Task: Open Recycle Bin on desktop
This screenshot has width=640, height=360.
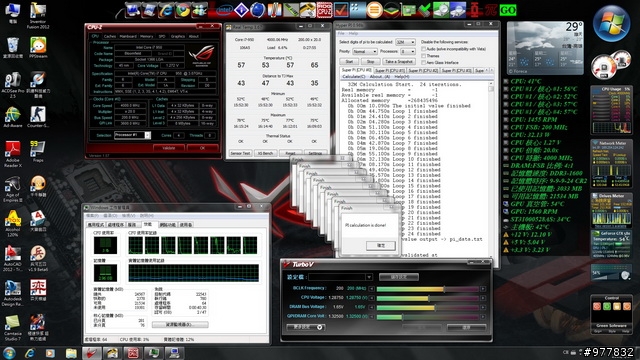Action: [13, 47]
